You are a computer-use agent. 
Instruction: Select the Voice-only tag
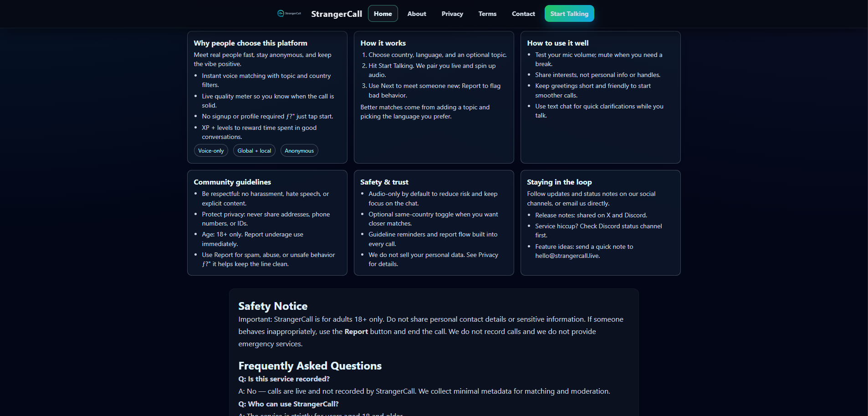click(x=211, y=151)
